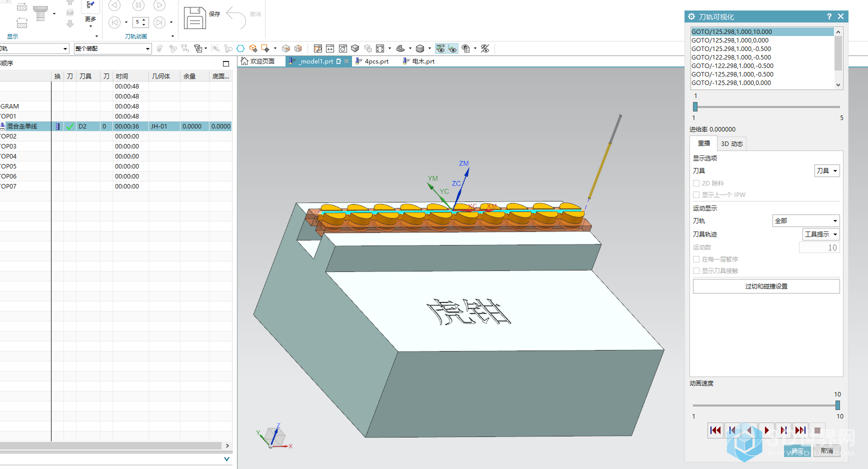Toggle the 在每一层暂停 checkbox
Image resolution: width=868 pixels, height=469 pixels.
tap(696, 259)
